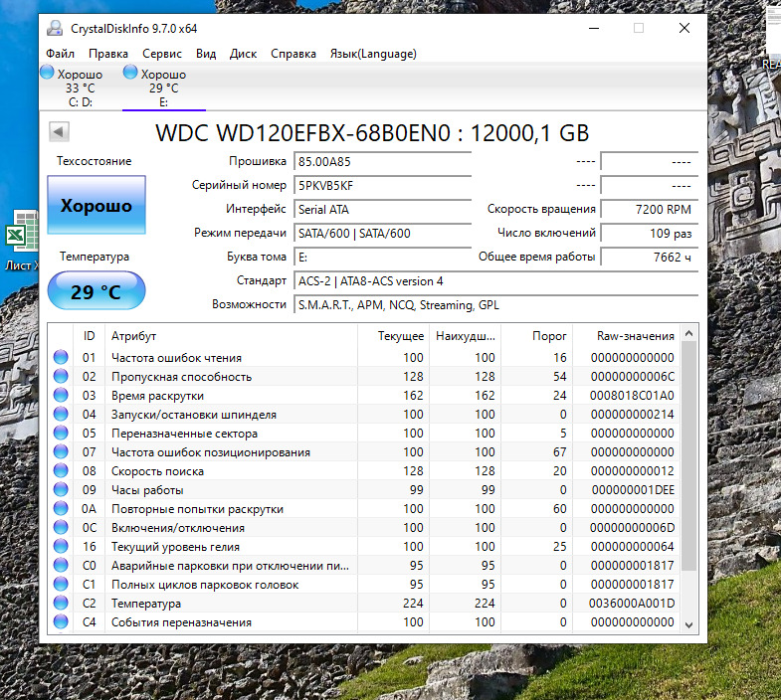This screenshot has width=781, height=700.
Task: Click status orb for temperature row C2
Action: (61, 604)
